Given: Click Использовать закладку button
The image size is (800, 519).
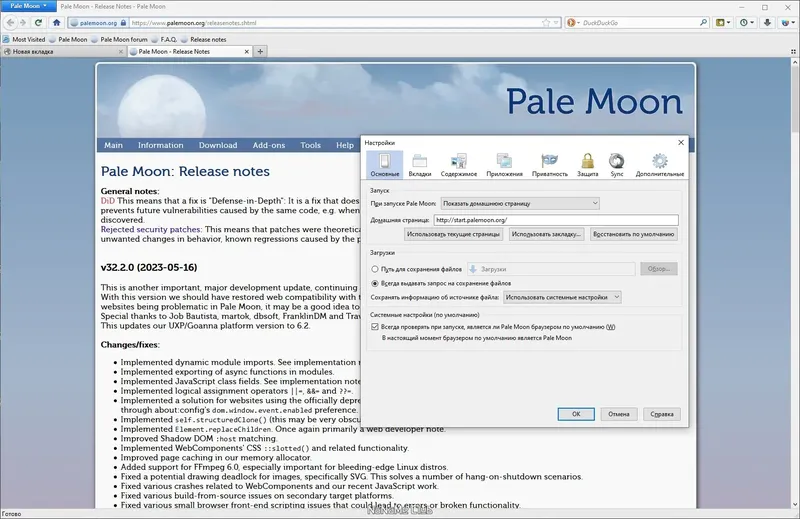Looking at the screenshot, I should (546, 234).
